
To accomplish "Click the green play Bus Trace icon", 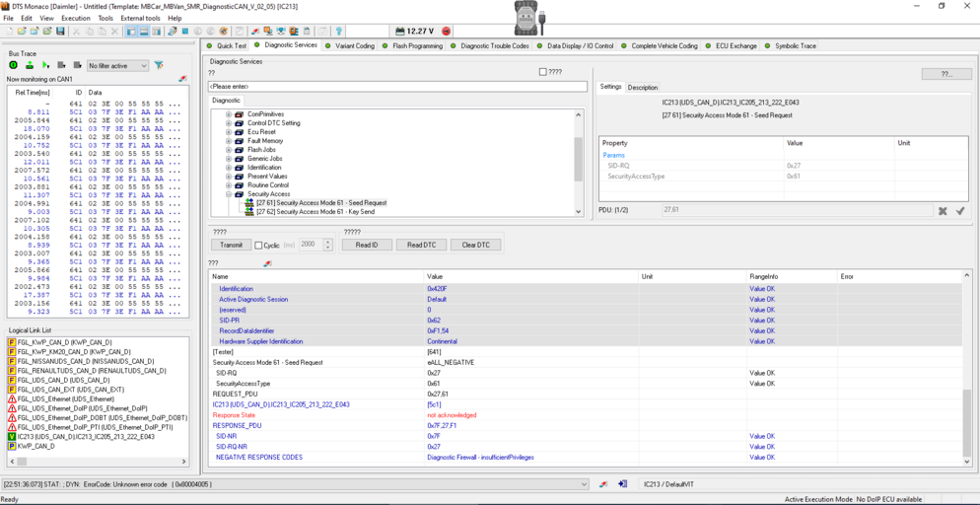I will [45, 65].
